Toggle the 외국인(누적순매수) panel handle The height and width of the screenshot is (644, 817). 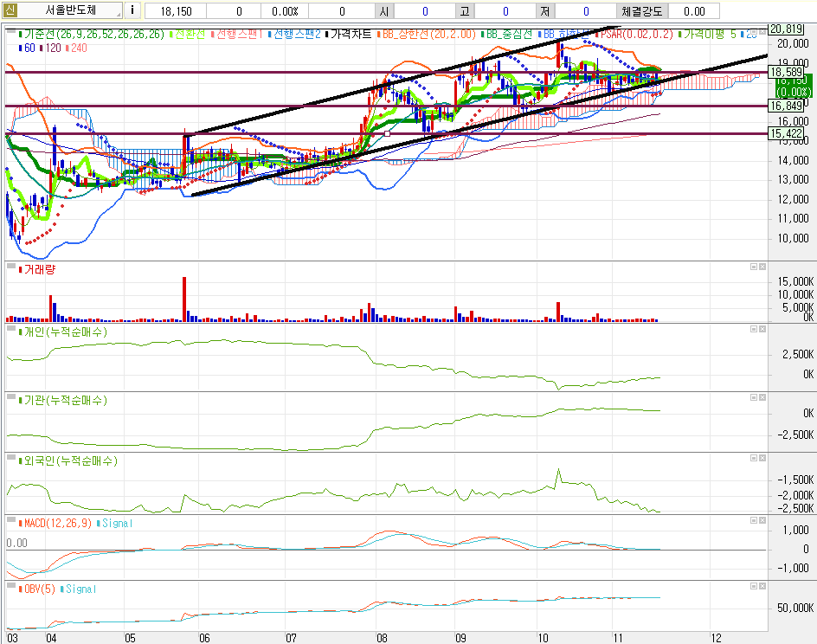coord(11,458)
